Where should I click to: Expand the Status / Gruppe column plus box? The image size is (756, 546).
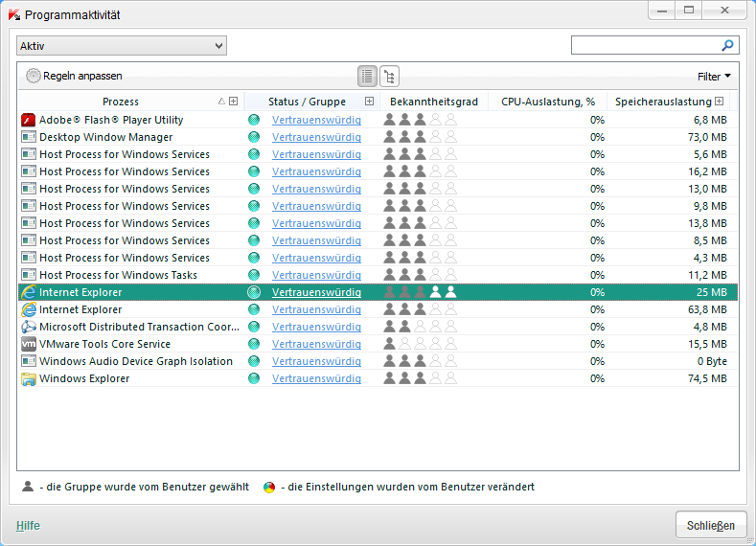[369, 102]
